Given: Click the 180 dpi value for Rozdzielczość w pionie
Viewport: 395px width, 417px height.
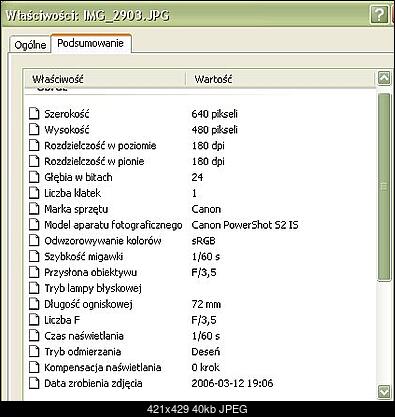Looking at the screenshot, I should (x=208, y=161).
